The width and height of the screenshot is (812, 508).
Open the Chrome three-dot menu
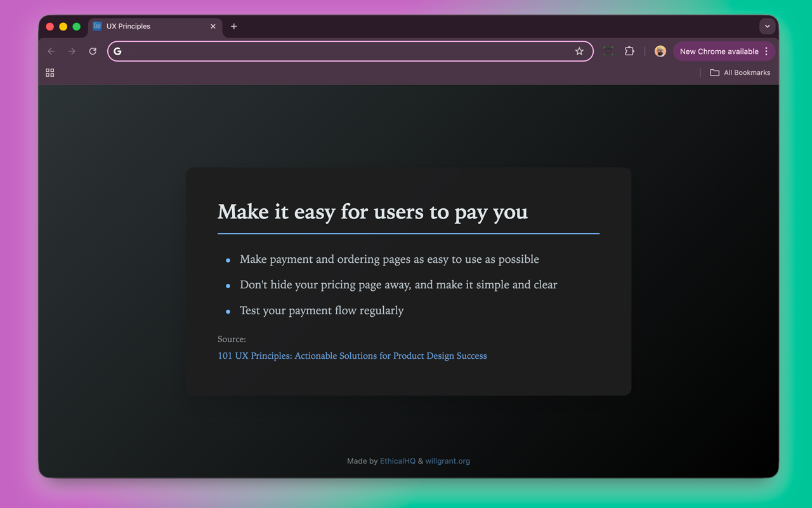[766, 51]
